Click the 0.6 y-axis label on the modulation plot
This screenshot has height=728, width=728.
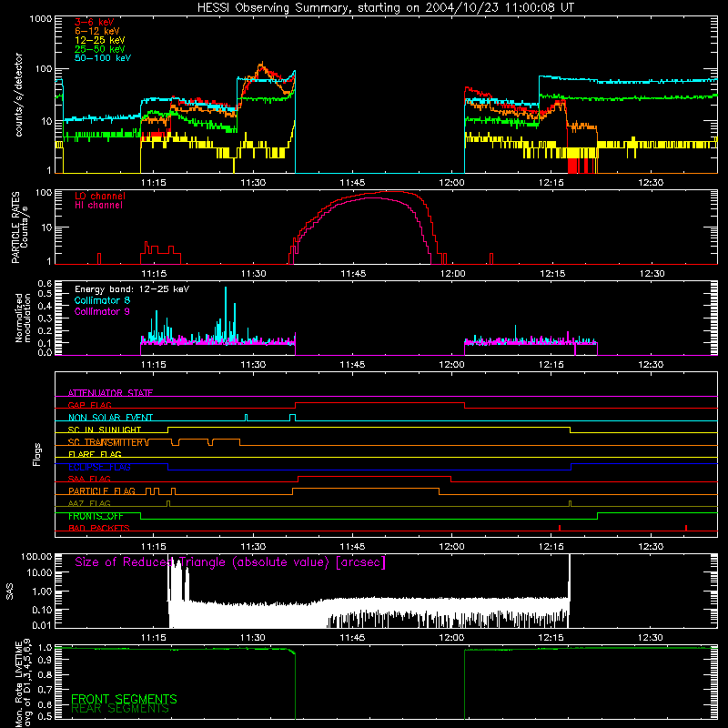coord(45,283)
